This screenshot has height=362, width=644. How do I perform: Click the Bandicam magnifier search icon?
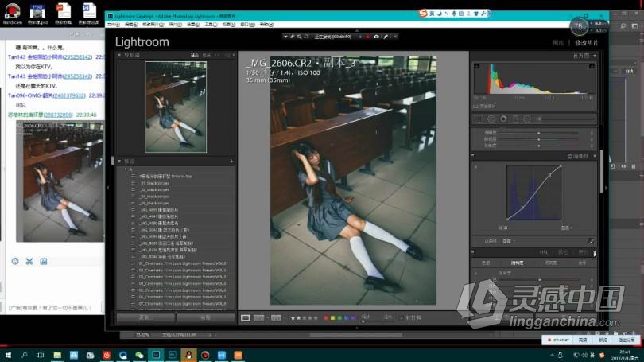(300, 37)
